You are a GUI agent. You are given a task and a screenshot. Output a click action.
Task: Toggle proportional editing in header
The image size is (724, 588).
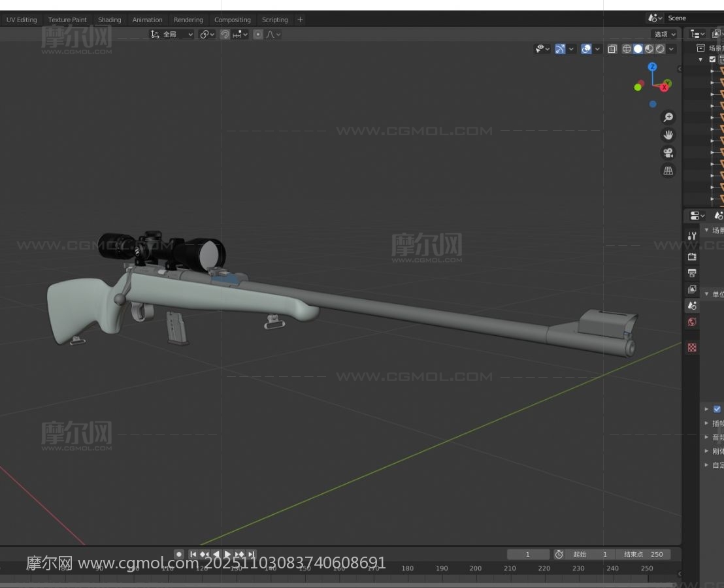pos(258,35)
